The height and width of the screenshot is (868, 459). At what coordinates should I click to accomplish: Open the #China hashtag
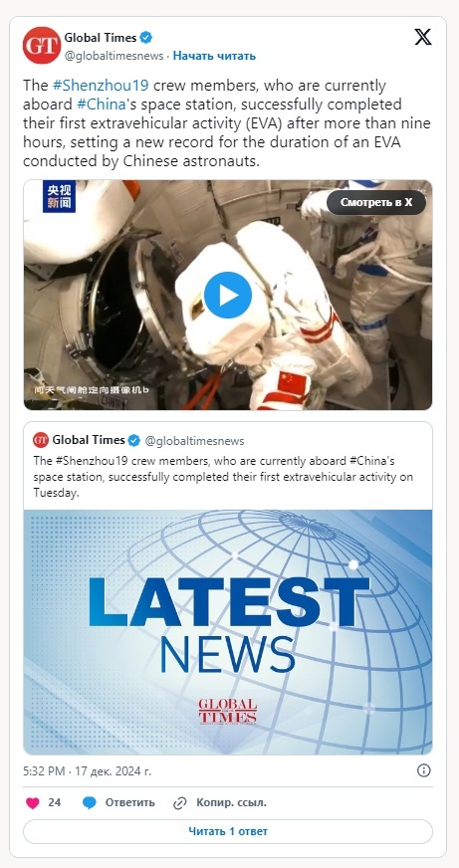[101, 105]
